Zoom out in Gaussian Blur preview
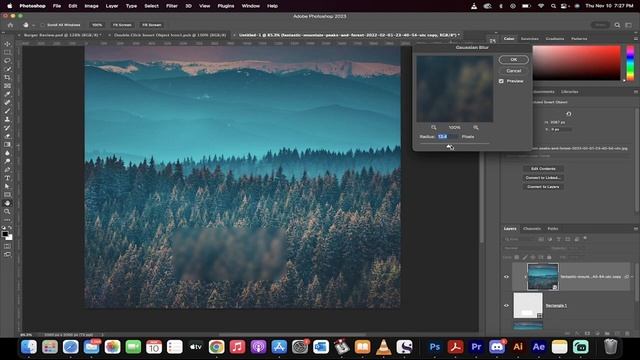The width and height of the screenshot is (640, 360). tap(433, 127)
